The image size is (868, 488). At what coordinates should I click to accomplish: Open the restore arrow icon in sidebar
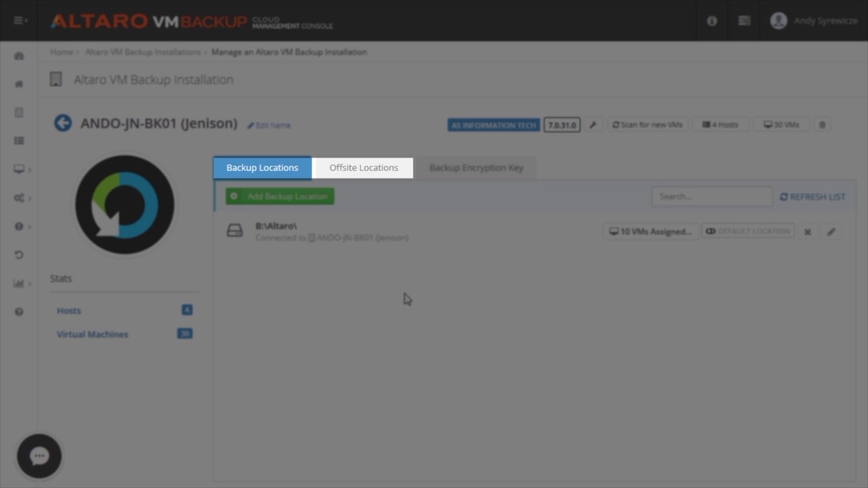coord(19,255)
